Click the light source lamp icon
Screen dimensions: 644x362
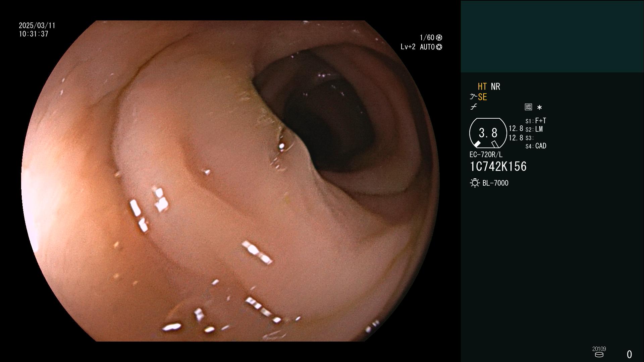(x=475, y=183)
